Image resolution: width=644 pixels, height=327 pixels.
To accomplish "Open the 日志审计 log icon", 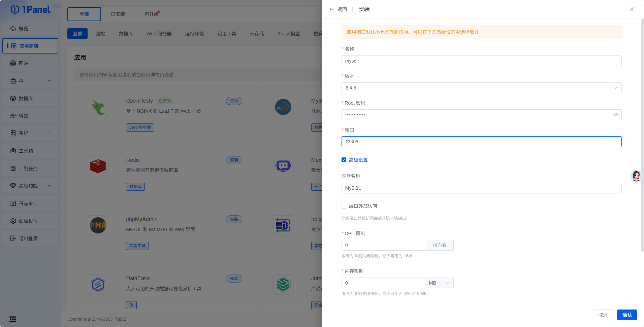I will [x=13, y=203].
